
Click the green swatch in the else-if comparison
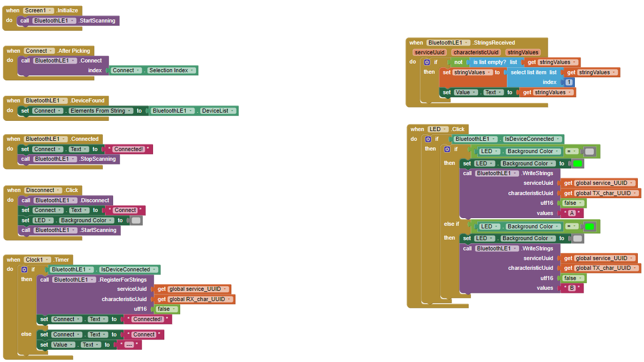589,226
